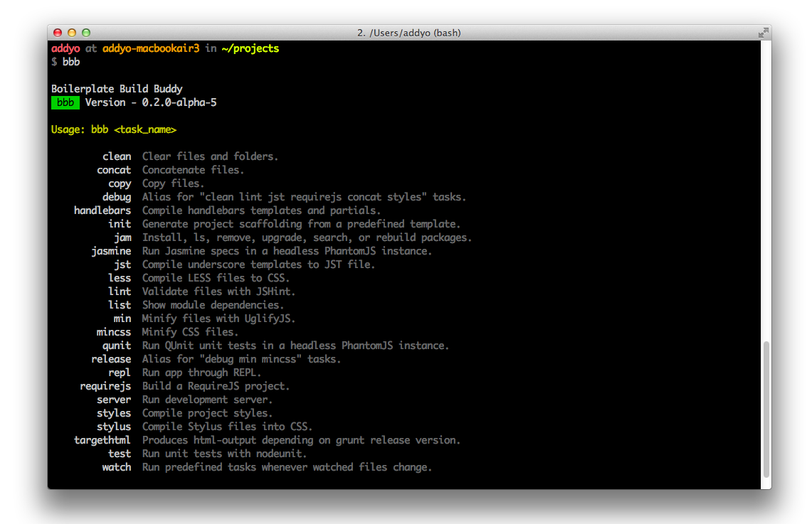Click the 'handlebars' task name
The width and height of the screenshot is (812, 524).
click(102, 210)
